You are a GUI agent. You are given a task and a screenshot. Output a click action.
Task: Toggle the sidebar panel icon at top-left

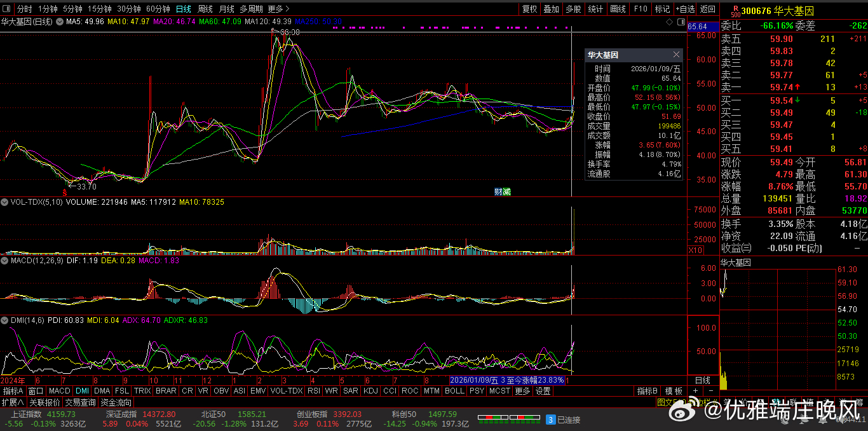pyautogui.click(x=8, y=9)
